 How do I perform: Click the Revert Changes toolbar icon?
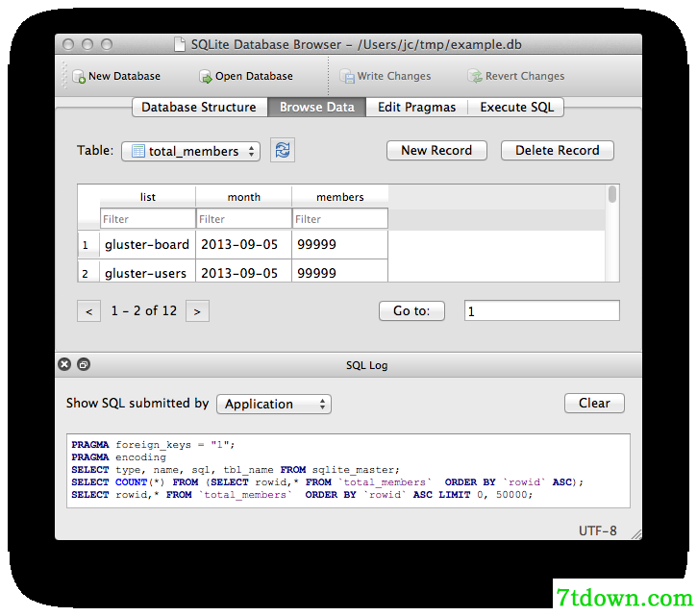pyautogui.click(x=475, y=77)
